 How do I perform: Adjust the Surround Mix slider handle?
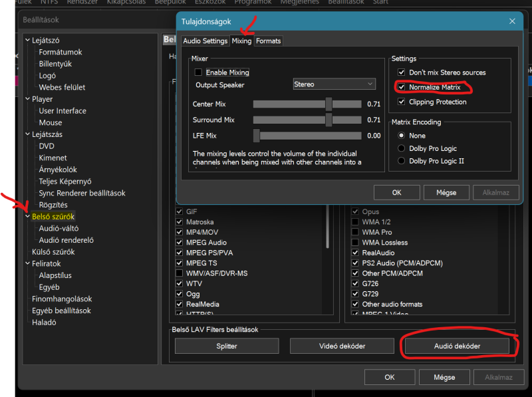click(329, 120)
